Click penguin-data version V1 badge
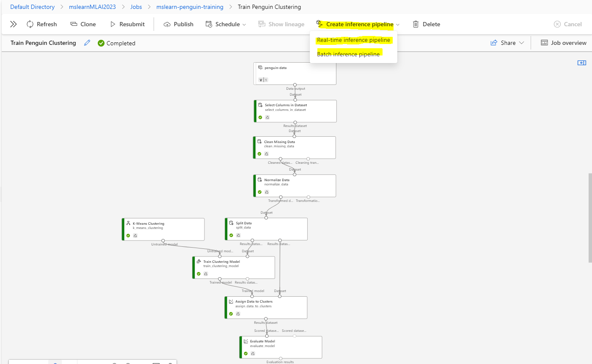This screenshot has width=592, height=364. (263, 80)
